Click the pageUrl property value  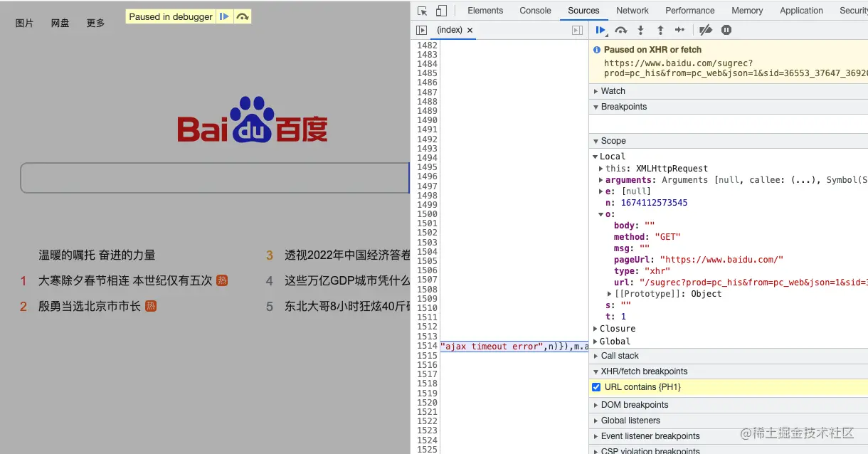pyautogui.click(x=721, y=260)
